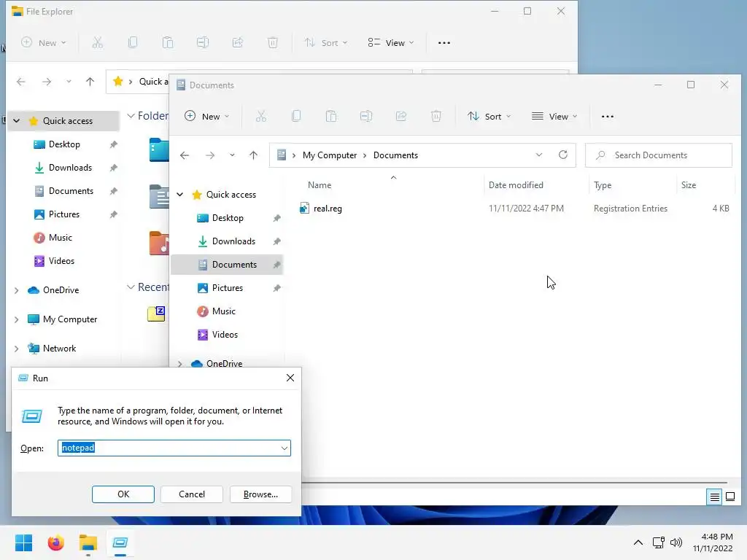Open clock and date in taskbar

coord(713,542)
